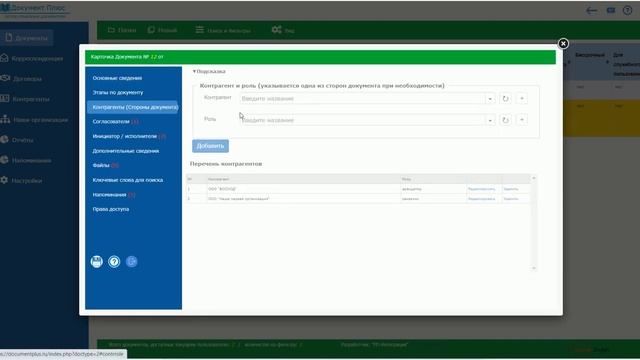The image size is (640, 360).
Task: Open Поиск и фильтры in the toolbar
Action: coord(223,30)
